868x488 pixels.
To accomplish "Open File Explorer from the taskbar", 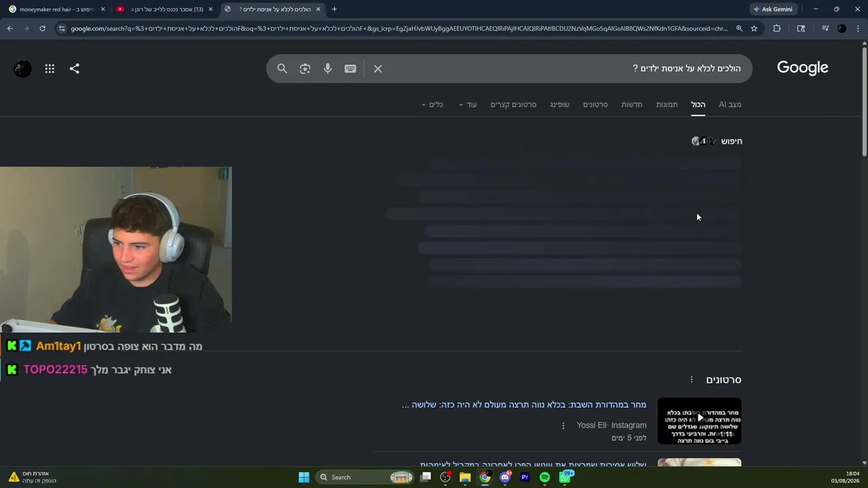I will coord(465,477).
